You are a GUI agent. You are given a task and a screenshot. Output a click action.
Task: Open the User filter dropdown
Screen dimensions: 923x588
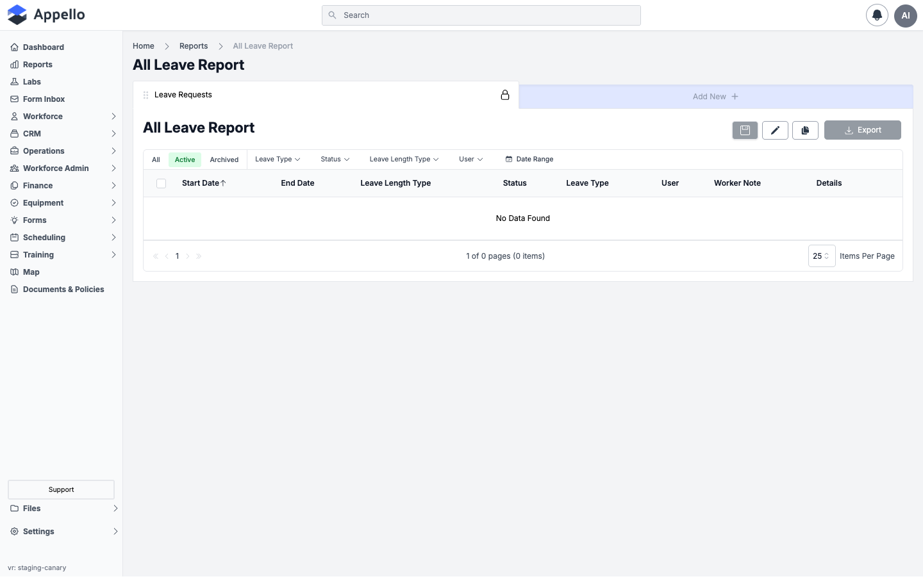click(x=471, y=159)
